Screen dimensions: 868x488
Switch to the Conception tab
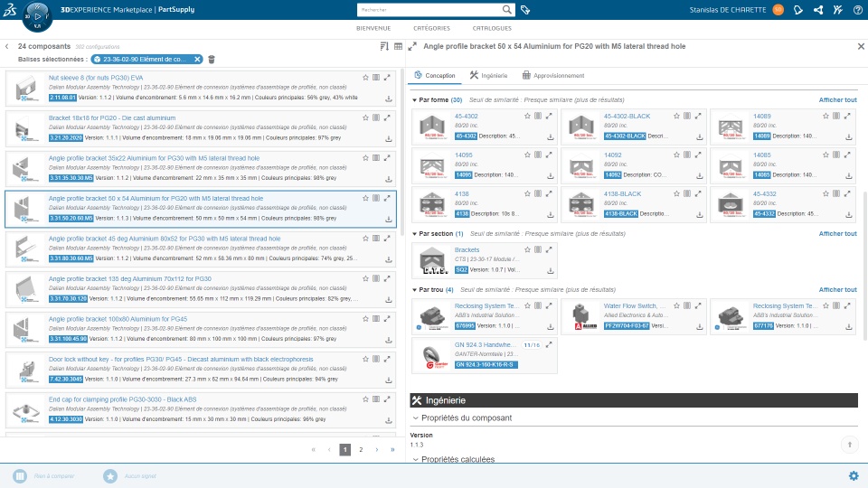[x=435, y=75]
